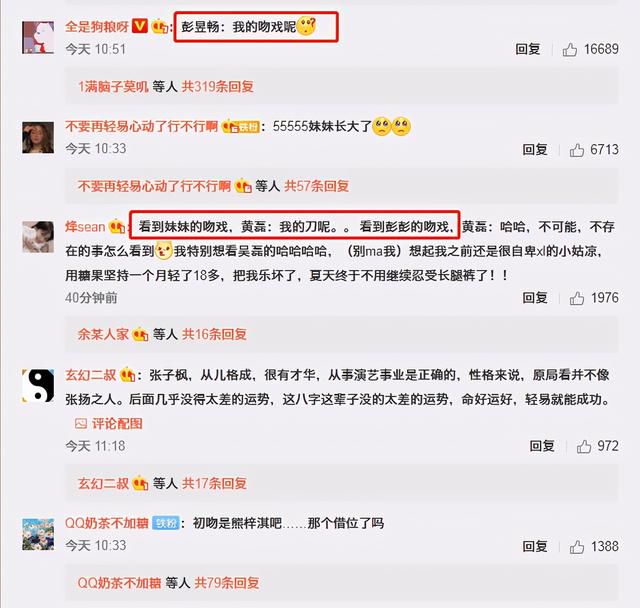The image size is (640, 608).
Task: Click the 铁粉 badge next to QQ奶茶不加糖
Action: 166,523
